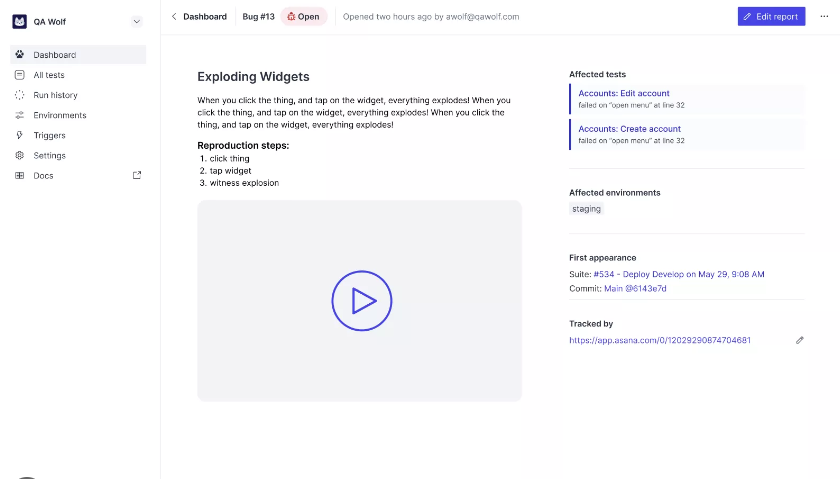Click the staging environment tag
The image size is (840, 479).
[x=586, y=209]
